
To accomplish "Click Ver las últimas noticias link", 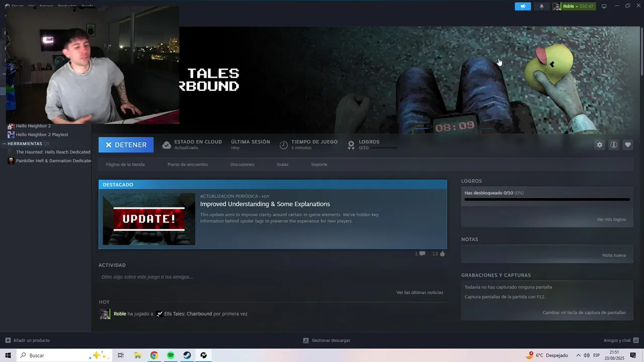I will (420, 293).
